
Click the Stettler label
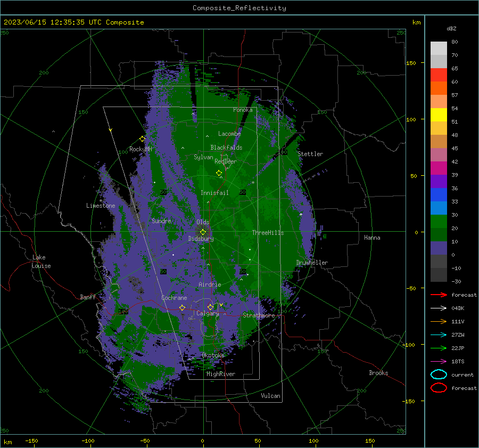coord(310,154)
